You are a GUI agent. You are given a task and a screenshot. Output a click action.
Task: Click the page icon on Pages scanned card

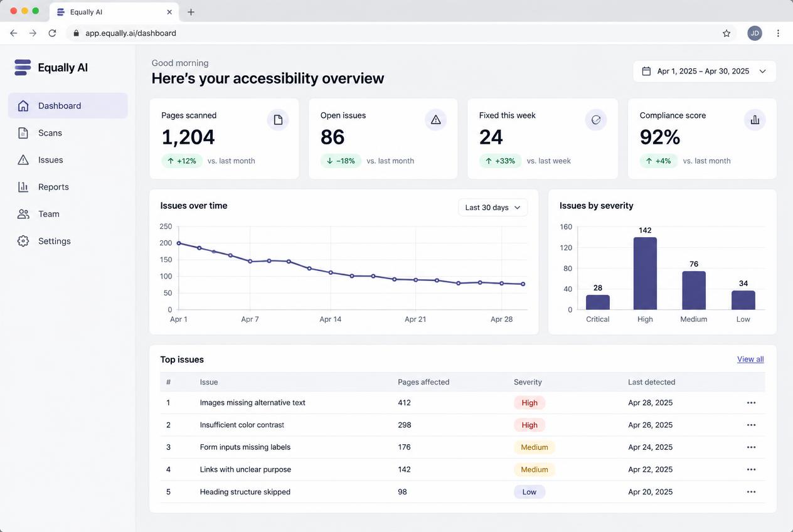pyautogui.click(x=278, y=120)
